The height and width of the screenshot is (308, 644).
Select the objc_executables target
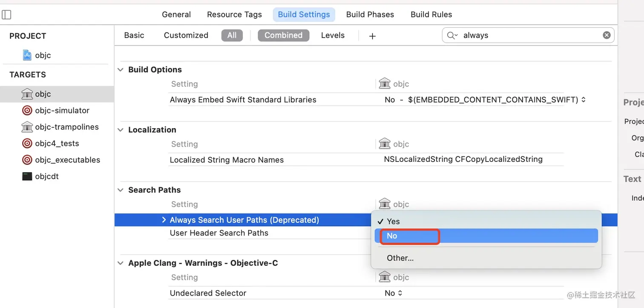[67, 160]
